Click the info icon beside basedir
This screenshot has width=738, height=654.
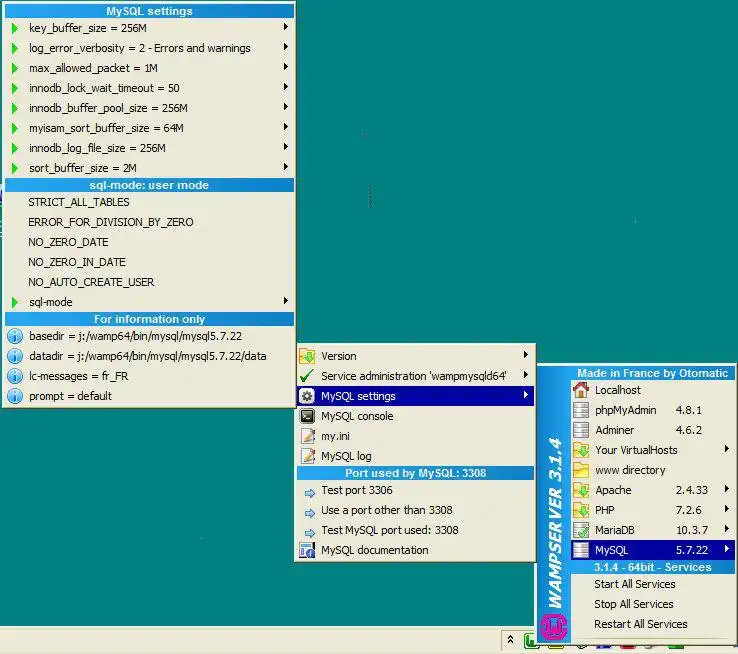point(15,336)
